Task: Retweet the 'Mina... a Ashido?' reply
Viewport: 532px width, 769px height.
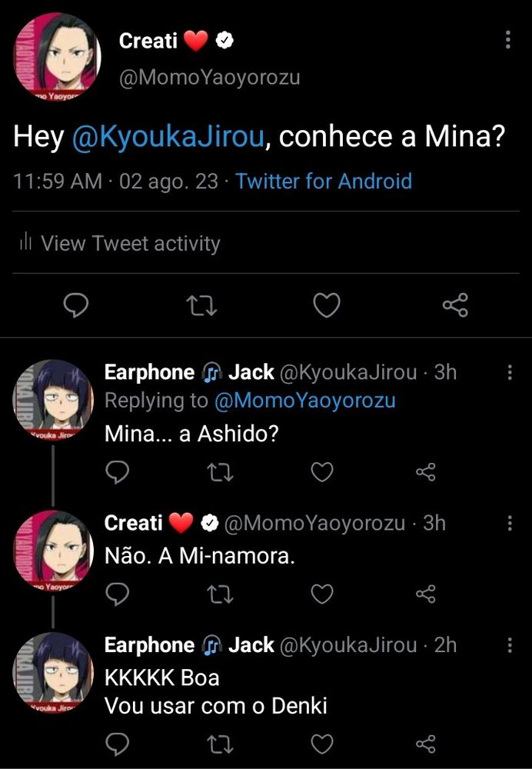Action: click(221, 471)
